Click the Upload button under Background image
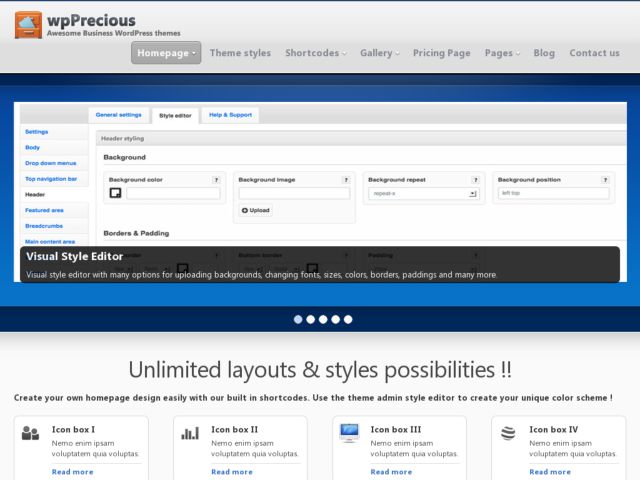The width and height of the screenshot is (640, 480). 256,210
